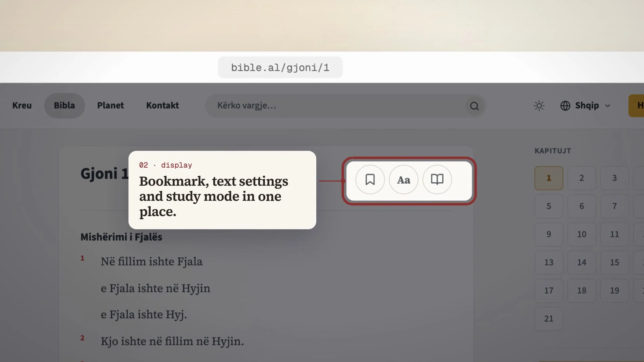Screen dimensions: 644x362
Task: Select chapter 11 in Kapitujt
Action: point(614,234)
